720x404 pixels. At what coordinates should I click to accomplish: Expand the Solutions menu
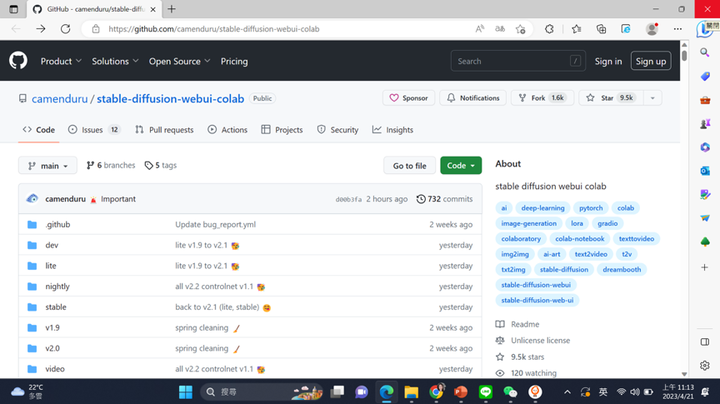[x=115, y=61]
